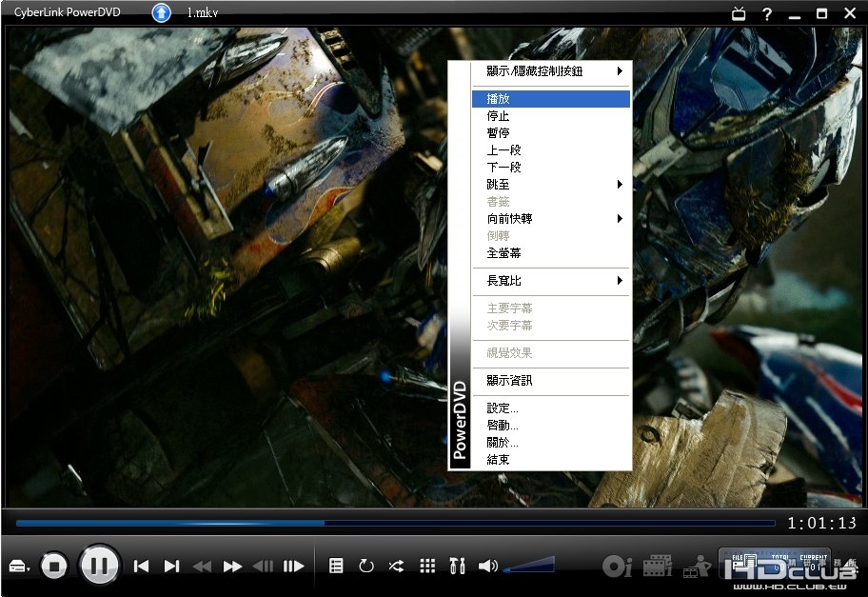
Task: Adjust the volume level slider
Action: click(x=529, y=565)
